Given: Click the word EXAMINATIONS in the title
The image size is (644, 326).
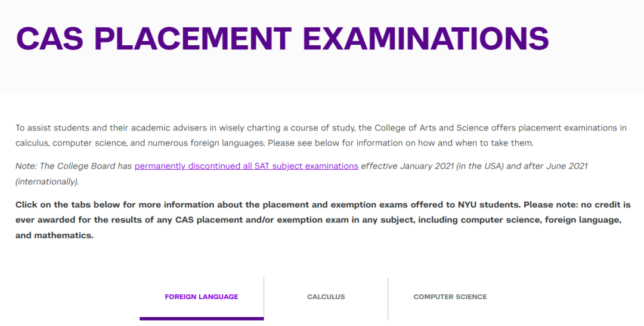Looking at the screenshot, I should [x=426, y=39].
